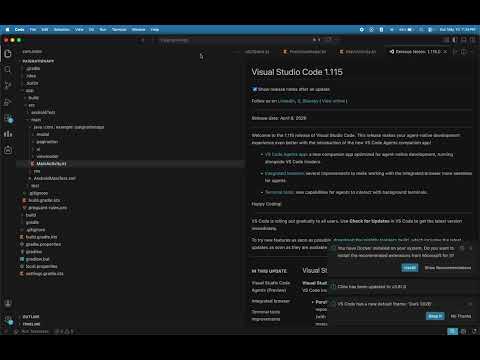480x360 pixels.
Task: Open the Explorer view in activity bar
Action: [x=8, y=53]
